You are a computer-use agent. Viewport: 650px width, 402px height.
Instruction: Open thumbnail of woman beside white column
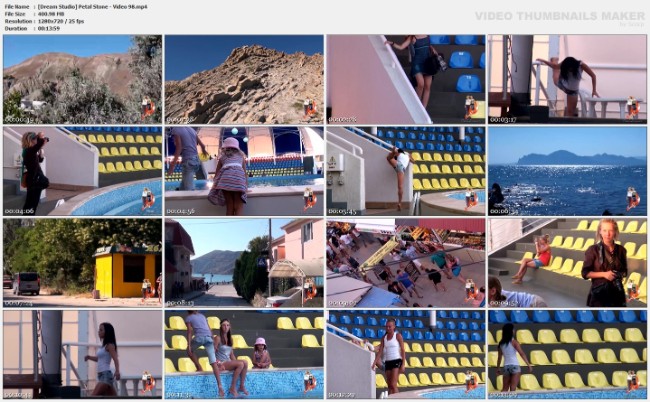[x=82, y=355]
